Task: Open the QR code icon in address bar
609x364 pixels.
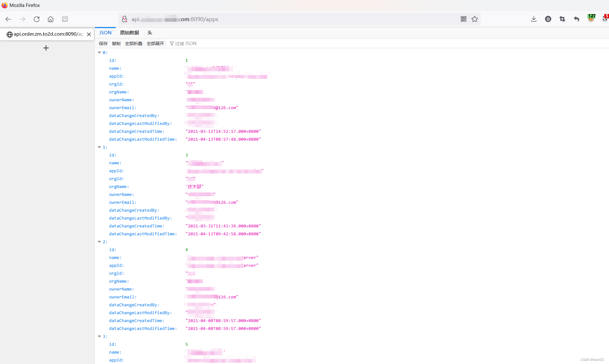Action: pos(463,19)
